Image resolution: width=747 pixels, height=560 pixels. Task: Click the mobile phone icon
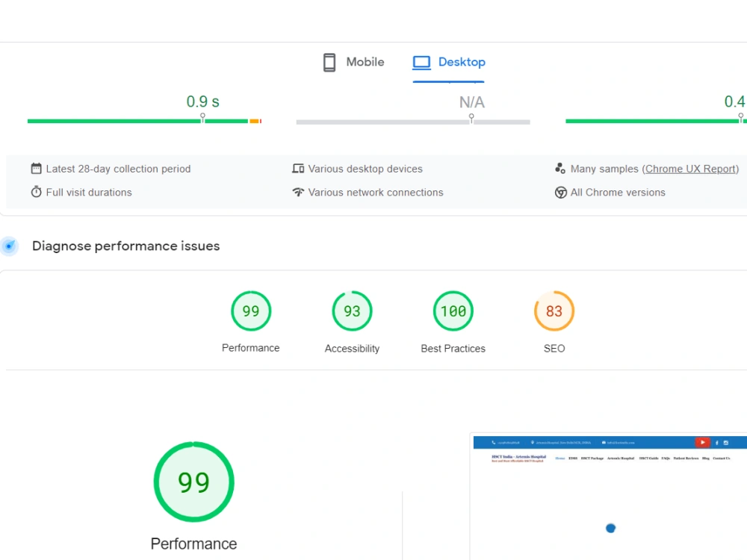coord(329,63)
